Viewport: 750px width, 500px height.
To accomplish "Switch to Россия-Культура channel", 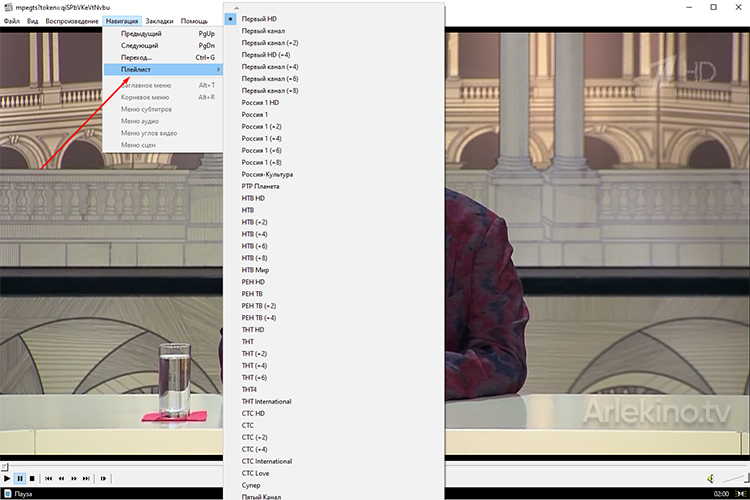I will pos(333,174).
